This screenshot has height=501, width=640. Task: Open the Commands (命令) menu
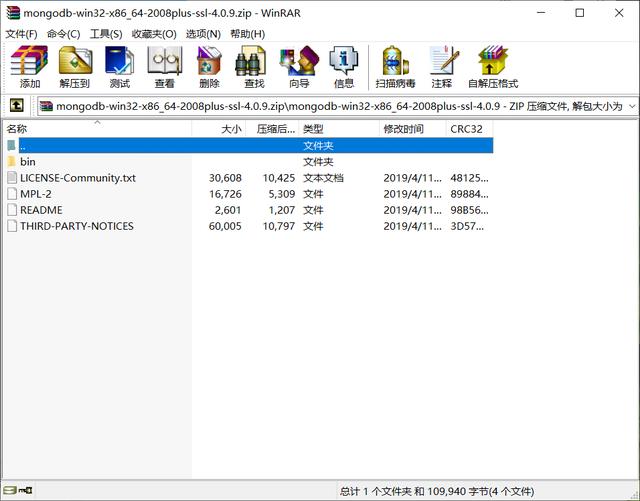pos(63,34)
